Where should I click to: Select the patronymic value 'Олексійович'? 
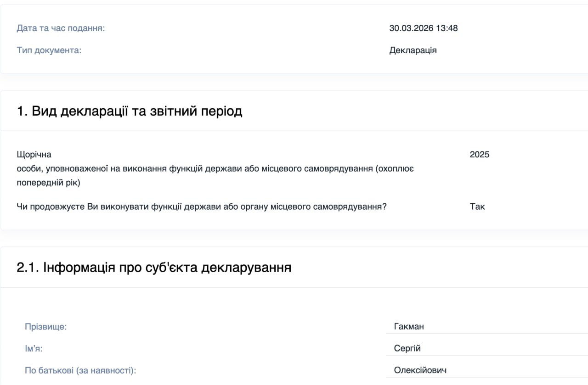[420, 370]
